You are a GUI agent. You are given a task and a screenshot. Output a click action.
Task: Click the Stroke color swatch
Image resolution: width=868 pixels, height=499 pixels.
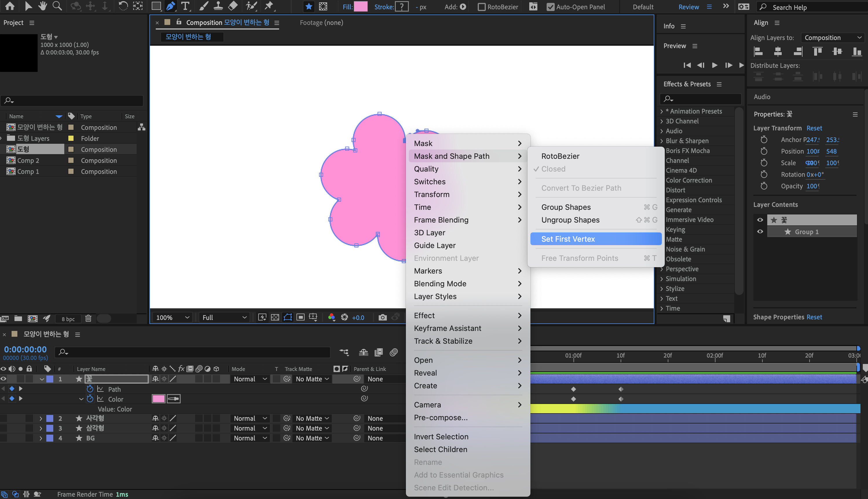pyautogui.click(x=402, y=6)
